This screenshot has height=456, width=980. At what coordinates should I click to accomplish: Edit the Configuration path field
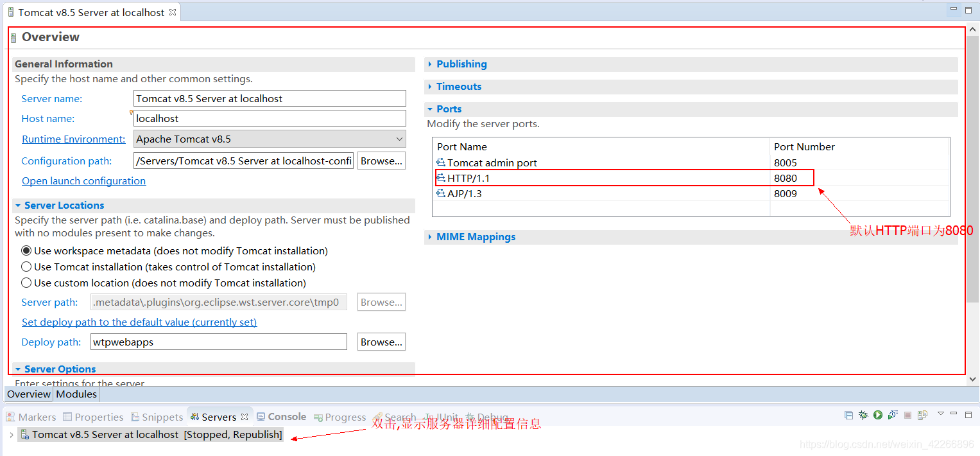[x=243, y=161]
